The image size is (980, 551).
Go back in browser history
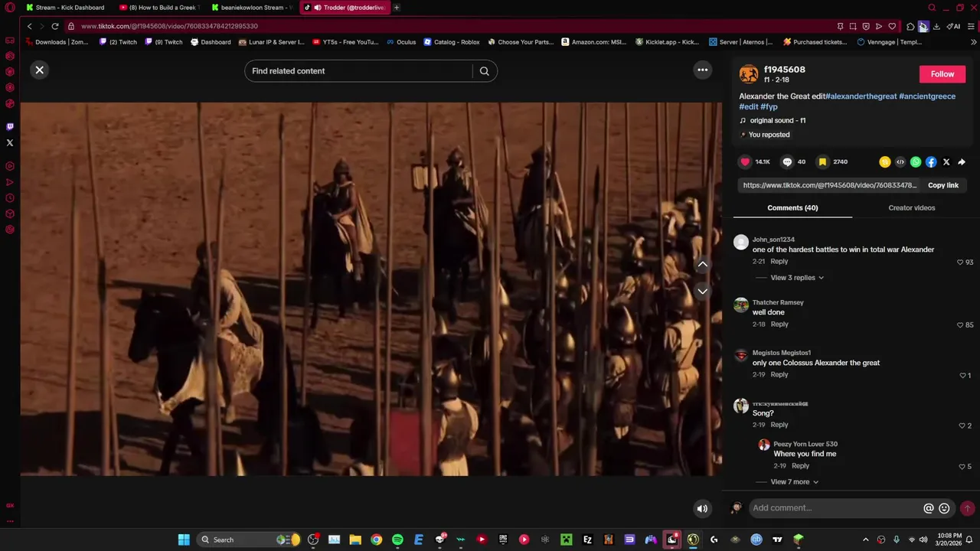(x=29, y=26)
